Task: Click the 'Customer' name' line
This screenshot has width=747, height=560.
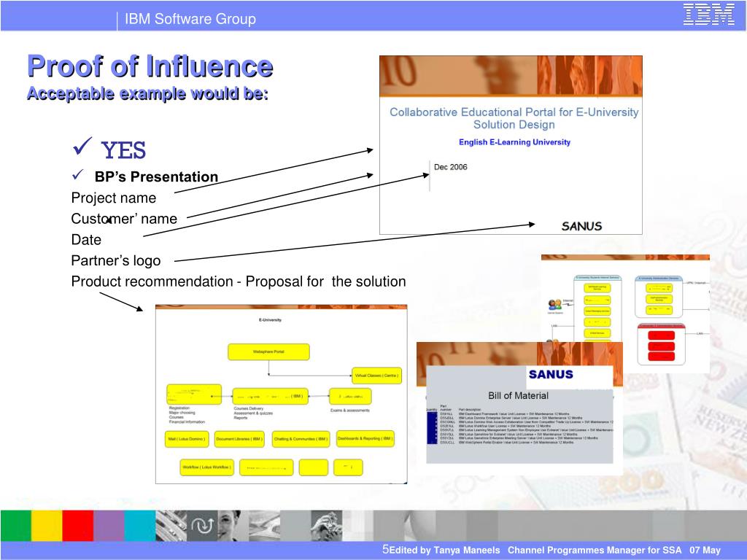Action: click(x=124, y=219)
